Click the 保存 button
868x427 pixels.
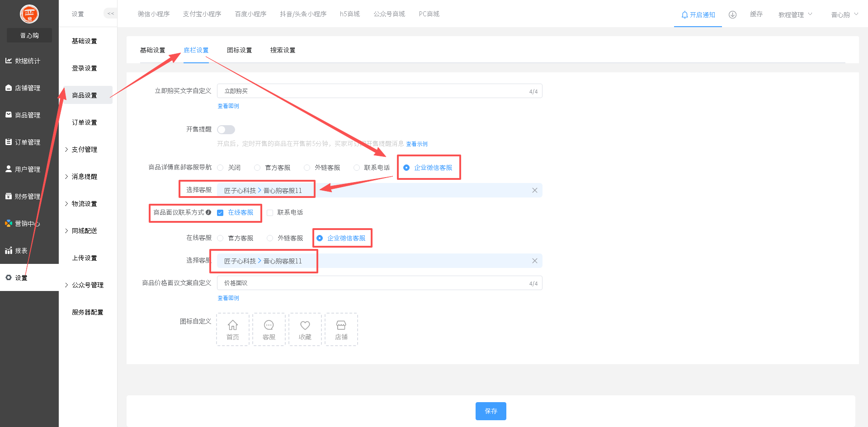click(x=491, y=411)
